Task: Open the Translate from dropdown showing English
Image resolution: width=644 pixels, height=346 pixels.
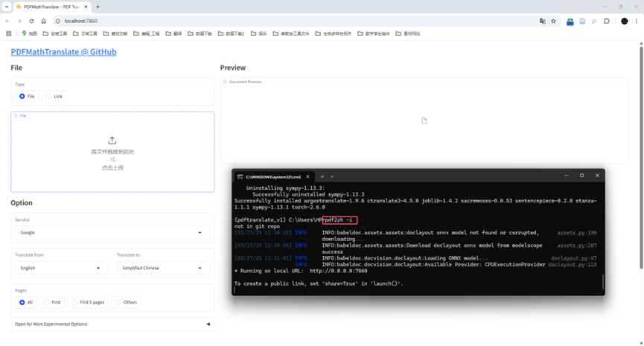Action: 62,268
